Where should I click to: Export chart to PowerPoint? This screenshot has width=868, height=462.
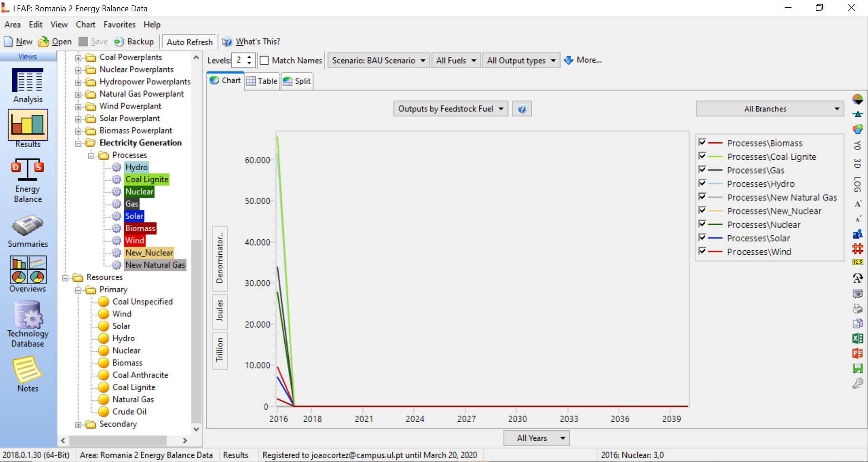click(857, 353)
